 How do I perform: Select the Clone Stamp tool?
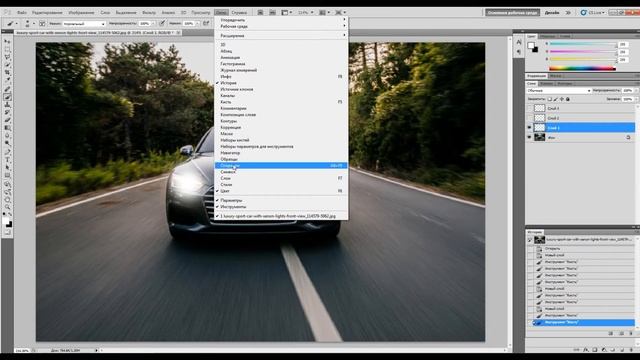[x=7, y=104]
